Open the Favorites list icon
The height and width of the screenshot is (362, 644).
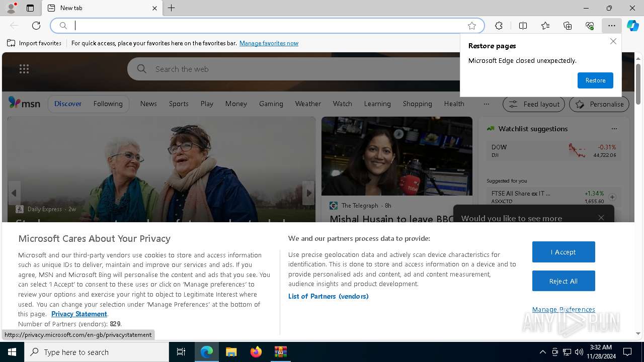545,26
